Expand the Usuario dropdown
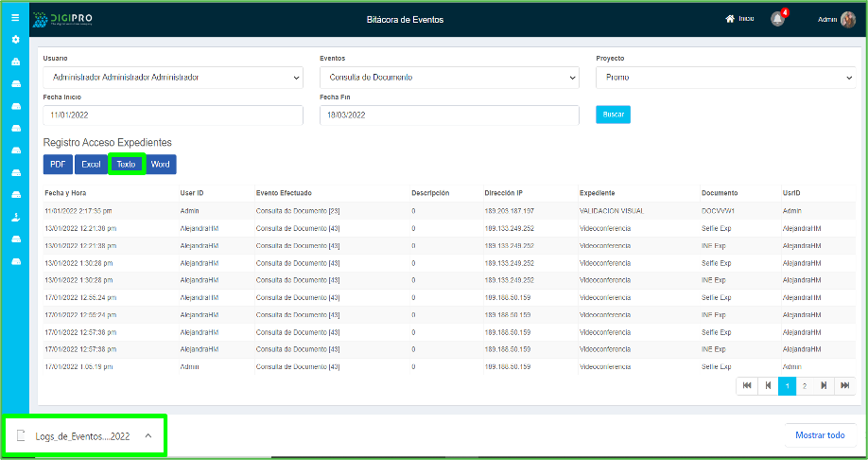Viewport: 868px width, 460px height. tap(172, 78)
